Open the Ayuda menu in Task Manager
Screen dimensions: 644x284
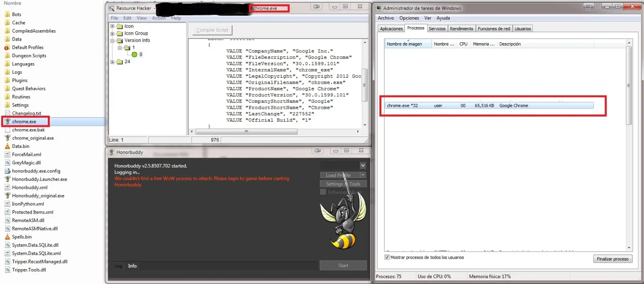click(x=443, y=18)
